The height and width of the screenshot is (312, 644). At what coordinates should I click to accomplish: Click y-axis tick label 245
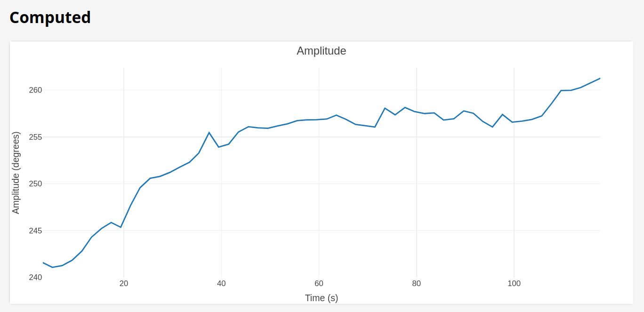coord(35,231)
